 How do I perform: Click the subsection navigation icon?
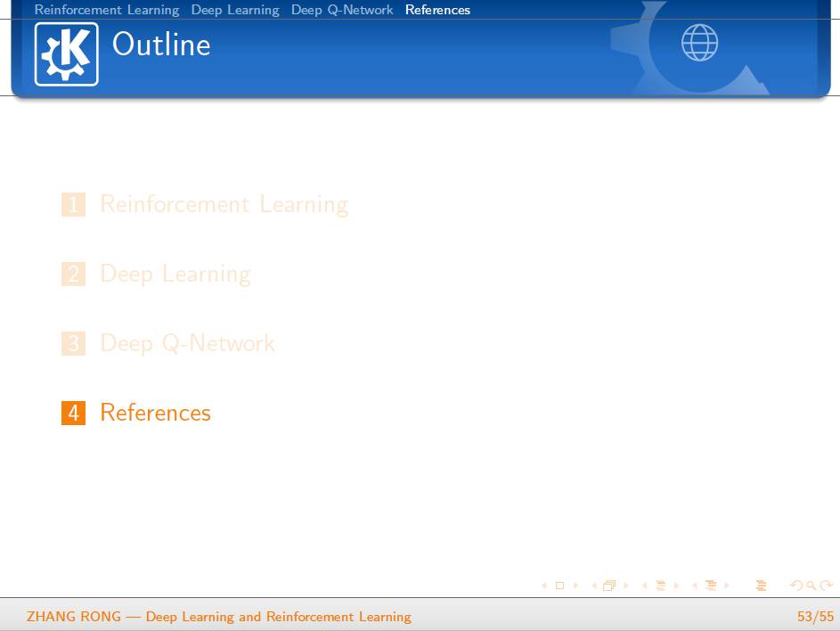click(661, 586)
